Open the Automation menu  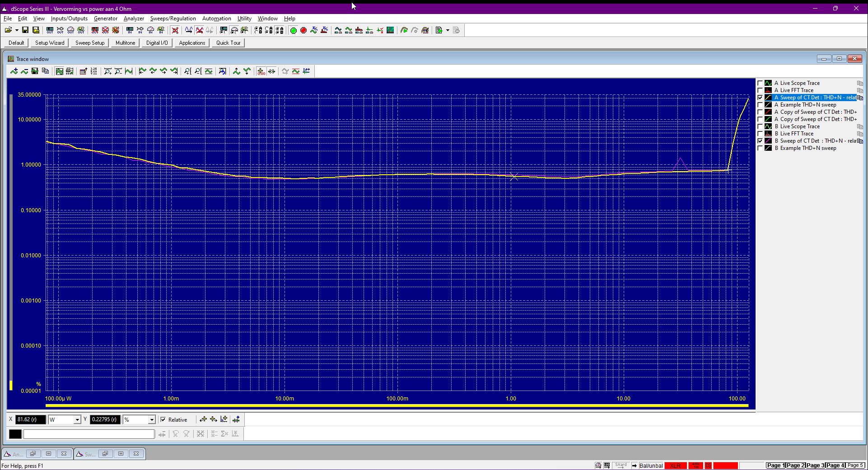pyautogui.click(x=216, y=19)
